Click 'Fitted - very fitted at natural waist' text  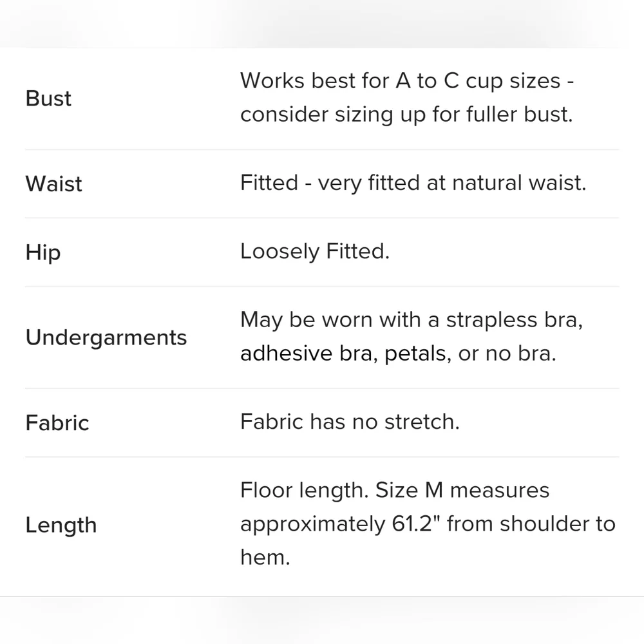(x=413, y=183)
